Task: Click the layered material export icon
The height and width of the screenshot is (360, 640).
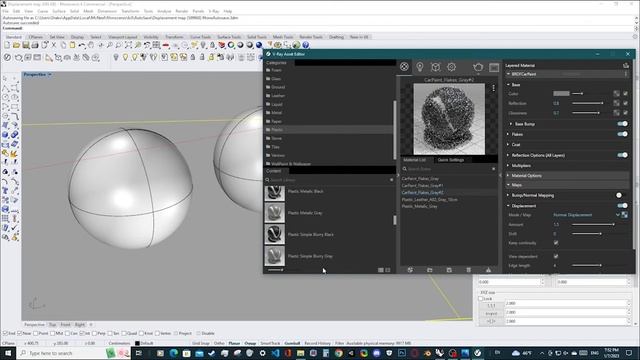Action: point(626,65)
